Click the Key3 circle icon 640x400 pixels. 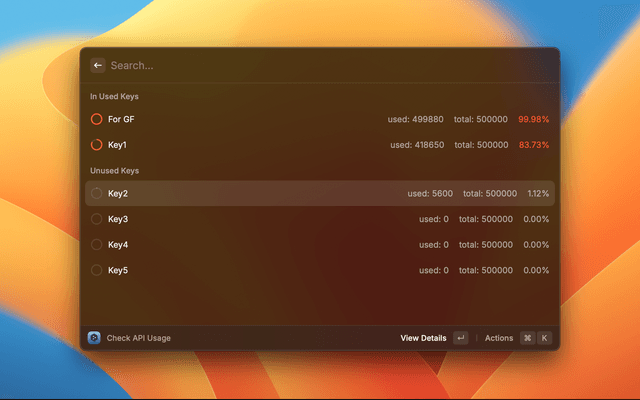click(97, 219)
